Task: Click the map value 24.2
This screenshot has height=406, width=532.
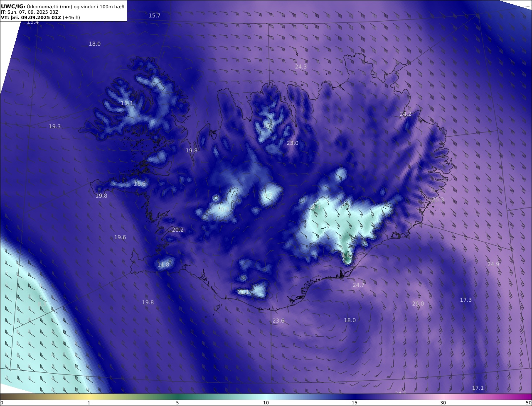Action: [x=406, y=114]
